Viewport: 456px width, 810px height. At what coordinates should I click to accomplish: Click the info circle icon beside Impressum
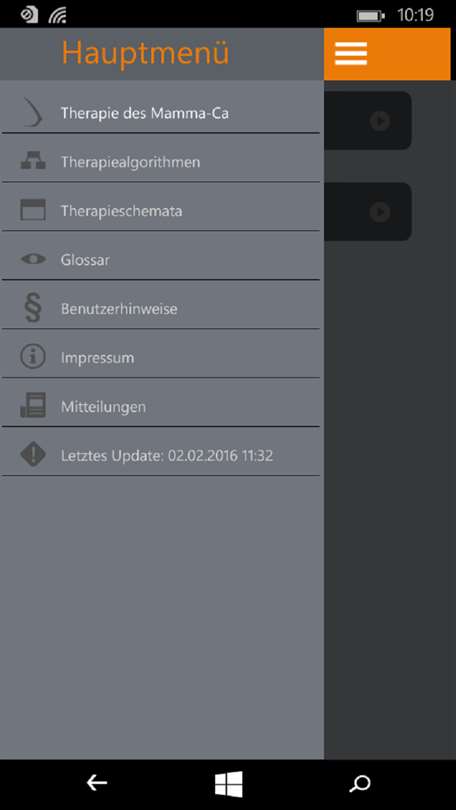pos(33,357)
